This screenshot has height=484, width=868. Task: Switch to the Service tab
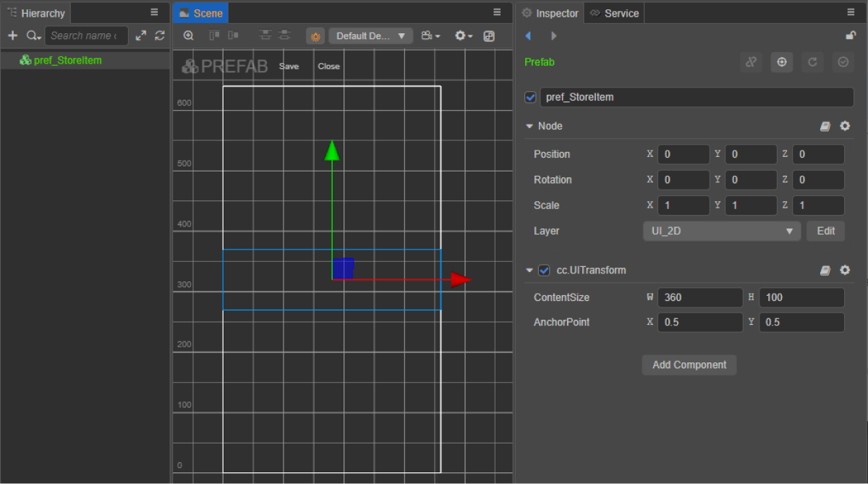coord(615,13)
